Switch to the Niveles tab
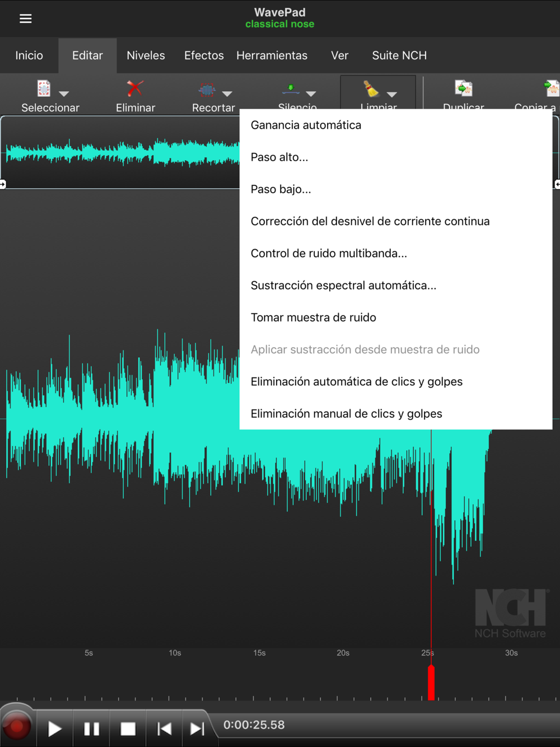The height and width of the screenshot is (747, 560). (x=146, y=55)
